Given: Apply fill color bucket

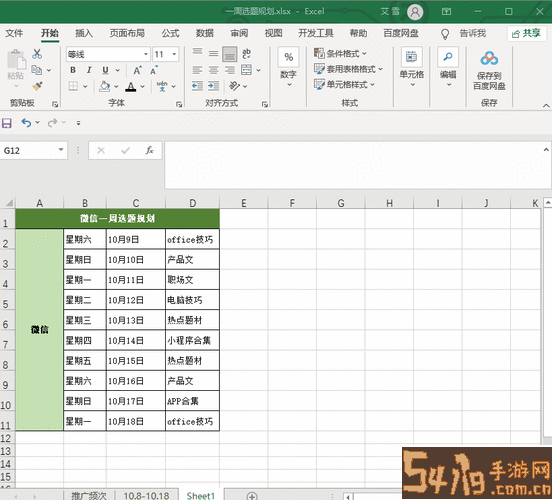Looking at the screenshot, I should pyautogui.click(x=105, y=86).
